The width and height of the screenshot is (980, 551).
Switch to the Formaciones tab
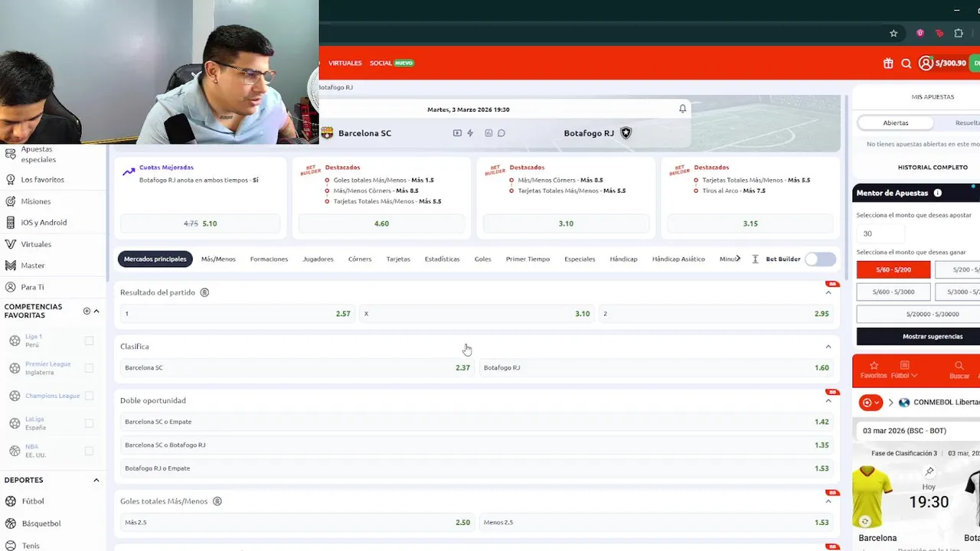coord(269,259)
